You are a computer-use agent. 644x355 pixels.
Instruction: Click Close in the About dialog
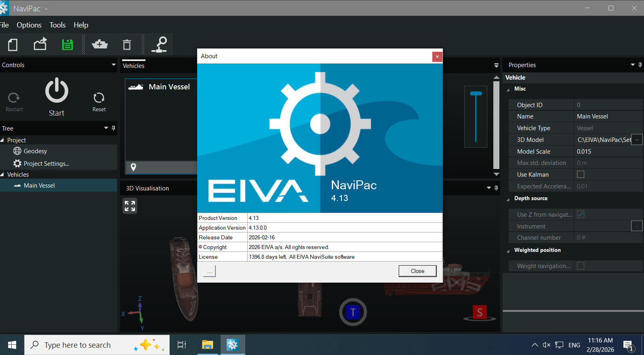pyautogui.click(x=417, y=271)
